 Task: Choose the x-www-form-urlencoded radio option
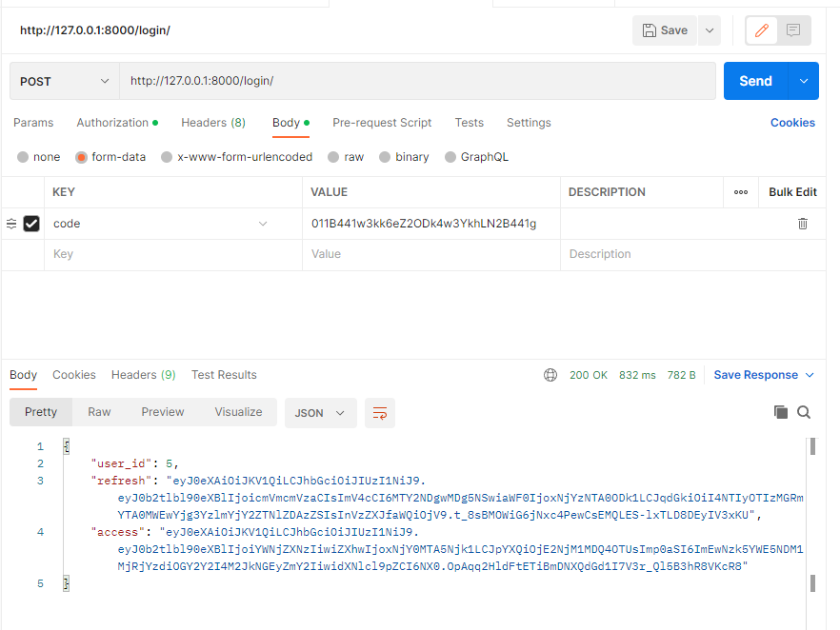click(167, 157)
